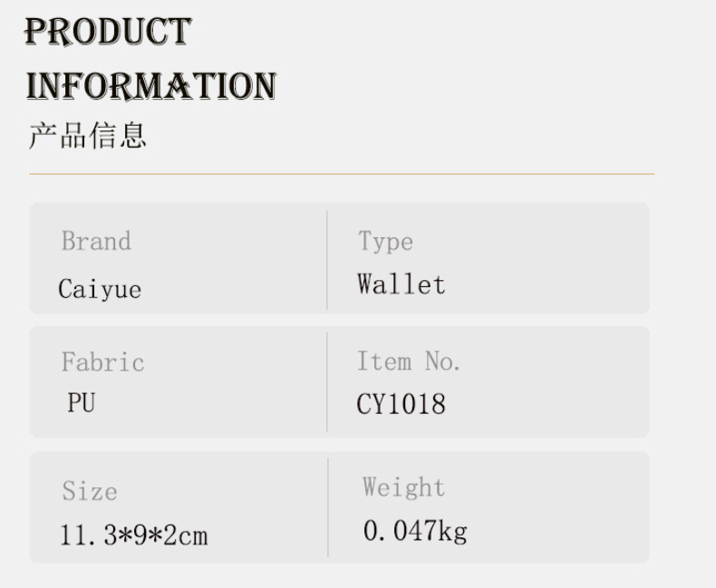Select the size value 11.3*9*2cm
The image size is (716, 588).
pos(134,535)
